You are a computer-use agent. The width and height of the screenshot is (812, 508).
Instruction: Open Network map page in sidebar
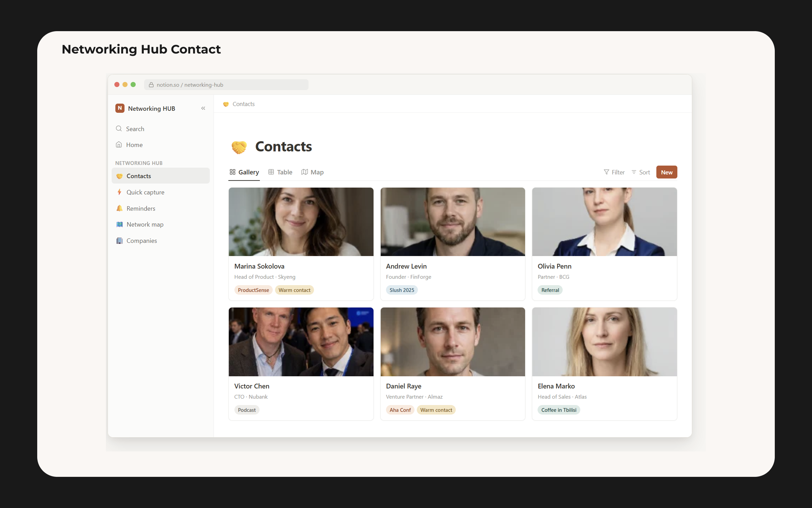[161, 224]
